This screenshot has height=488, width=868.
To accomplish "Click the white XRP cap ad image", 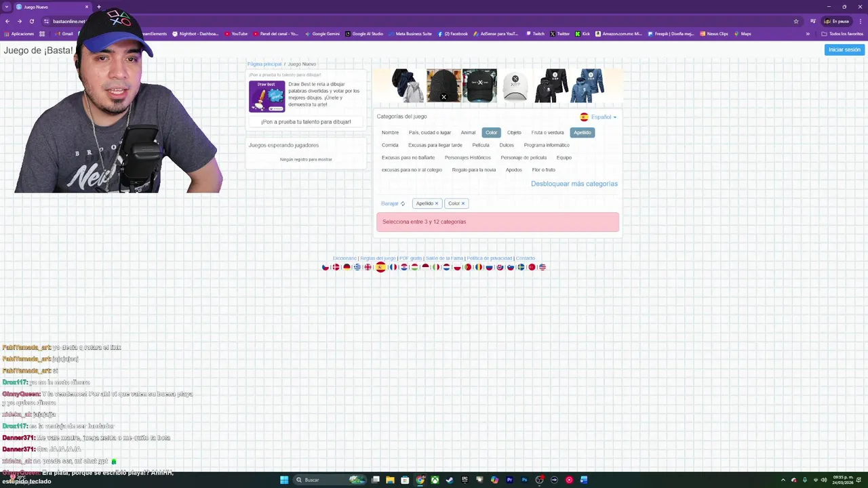I will (515, 85).
